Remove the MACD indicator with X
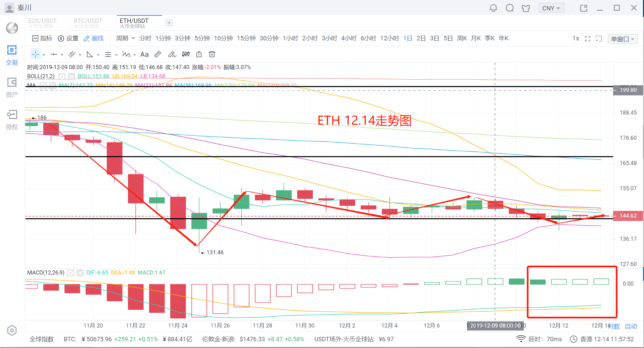Image resolution: width=644 pixels, height=348 pixels. [80, 273]
